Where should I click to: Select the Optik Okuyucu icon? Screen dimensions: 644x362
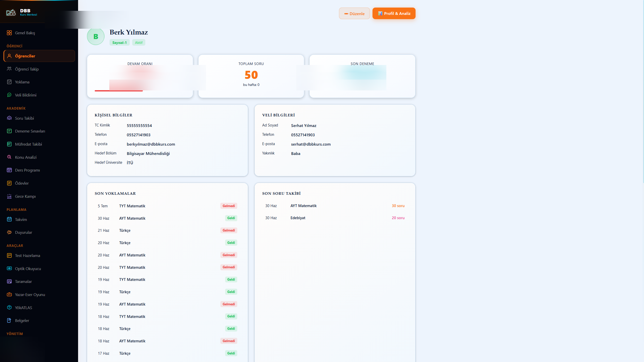click(x=9, y=268)
